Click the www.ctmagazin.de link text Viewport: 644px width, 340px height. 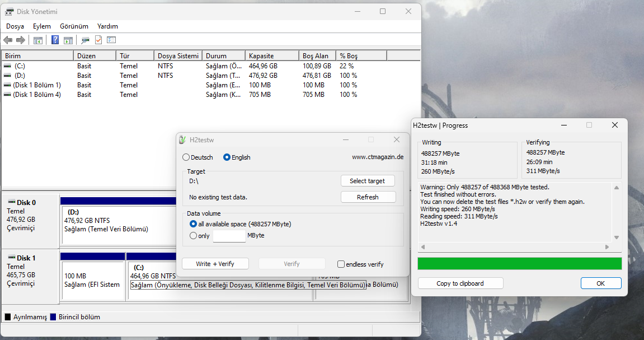tap(378, 157)
